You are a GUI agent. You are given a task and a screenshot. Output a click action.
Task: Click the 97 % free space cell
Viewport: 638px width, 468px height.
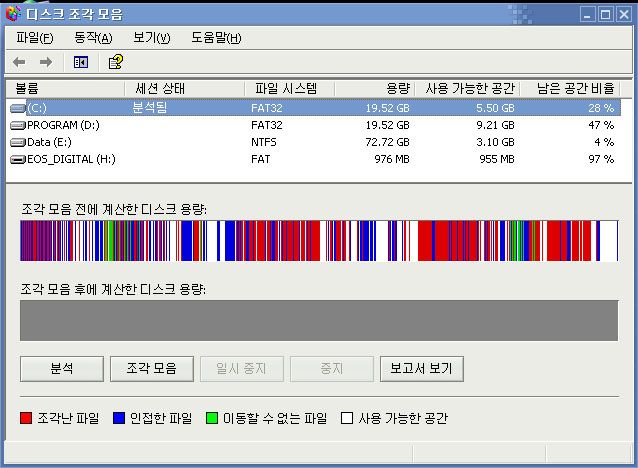click(601, 160)
